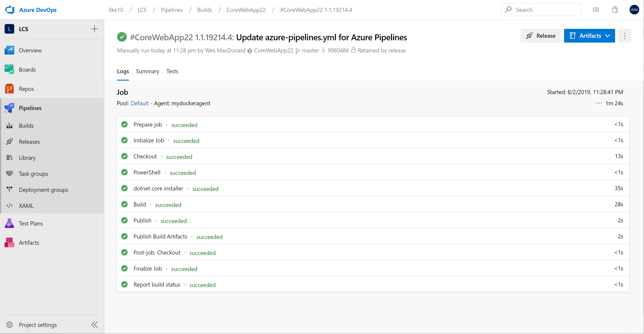Collapse the sidebar with double chevron

94,325
